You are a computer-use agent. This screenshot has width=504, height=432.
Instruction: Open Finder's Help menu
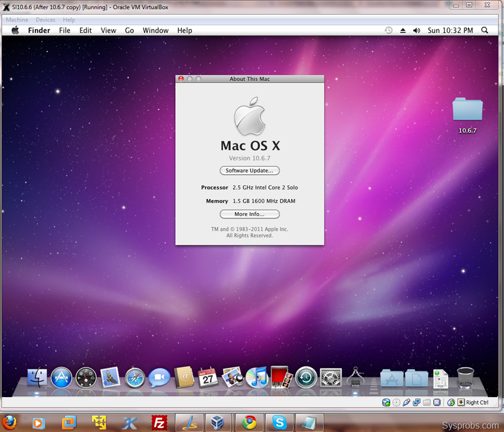click(x=185, y=30)
